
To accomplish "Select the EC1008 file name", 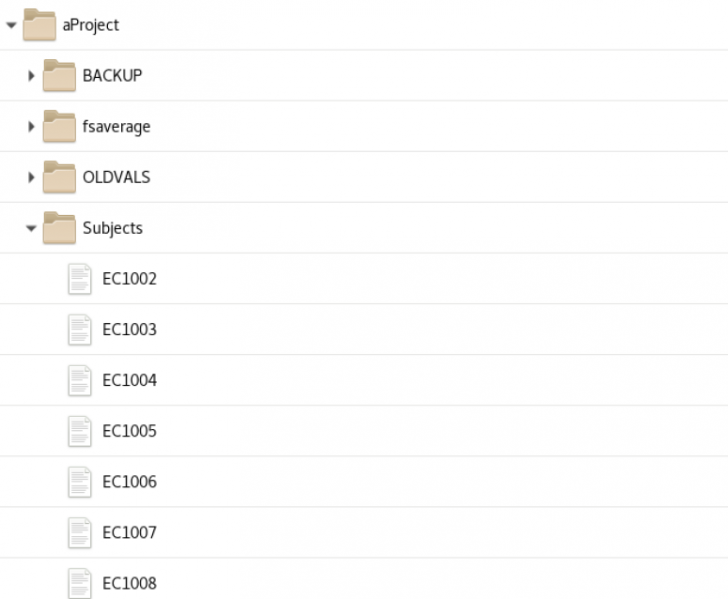I will pyautogui.click(x=129, y=584).
